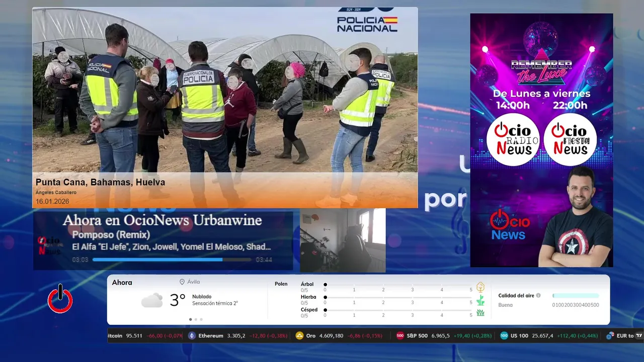The width and height of the screenshot is (644, 362).
Task: Click the gold (Oro) icon in ticker
Action: pos(299,336)
